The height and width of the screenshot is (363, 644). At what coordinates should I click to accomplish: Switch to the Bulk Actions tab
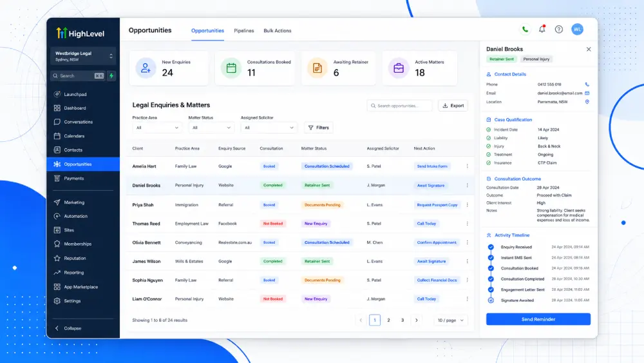pos(277,31)
